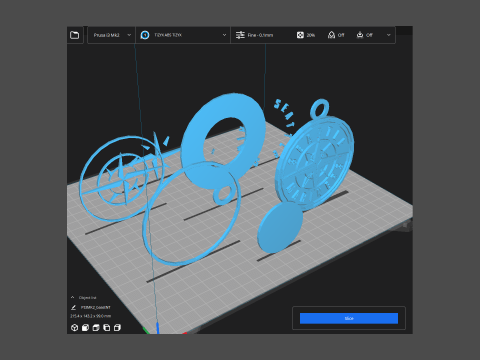The width and height of the screenshot is (480, 360).
Task: Click the print profile sliders icon
Action: (240, 35)
